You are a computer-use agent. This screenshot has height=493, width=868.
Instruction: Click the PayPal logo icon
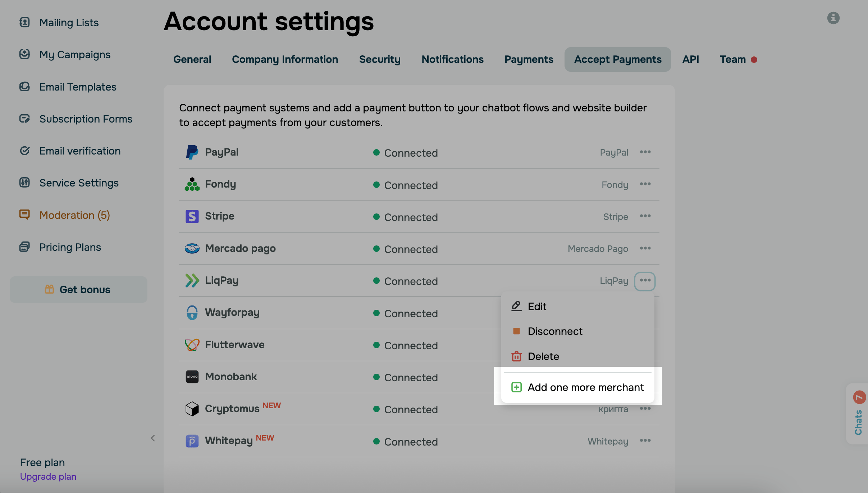click(192, 152)
